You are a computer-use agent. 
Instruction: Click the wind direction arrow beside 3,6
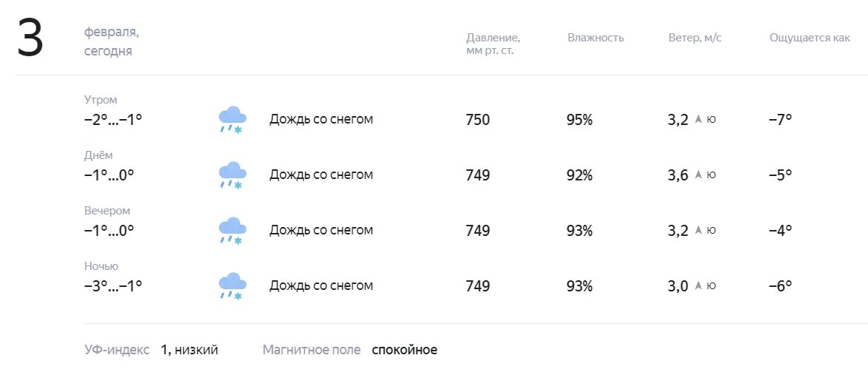[698, 175]
